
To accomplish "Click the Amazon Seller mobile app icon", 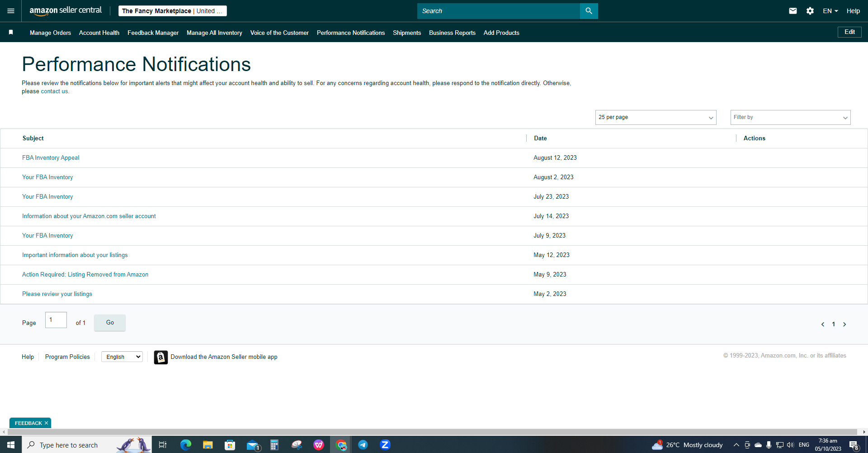I will pos(160,357).
